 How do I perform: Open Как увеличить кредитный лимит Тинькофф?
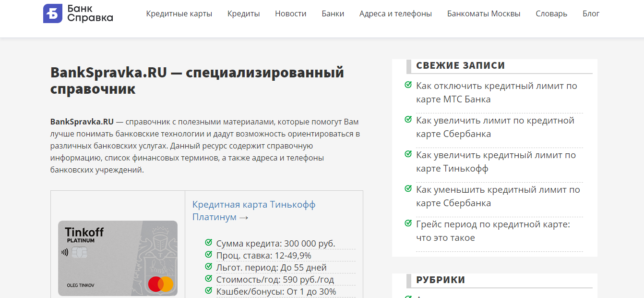coord(496,162)
